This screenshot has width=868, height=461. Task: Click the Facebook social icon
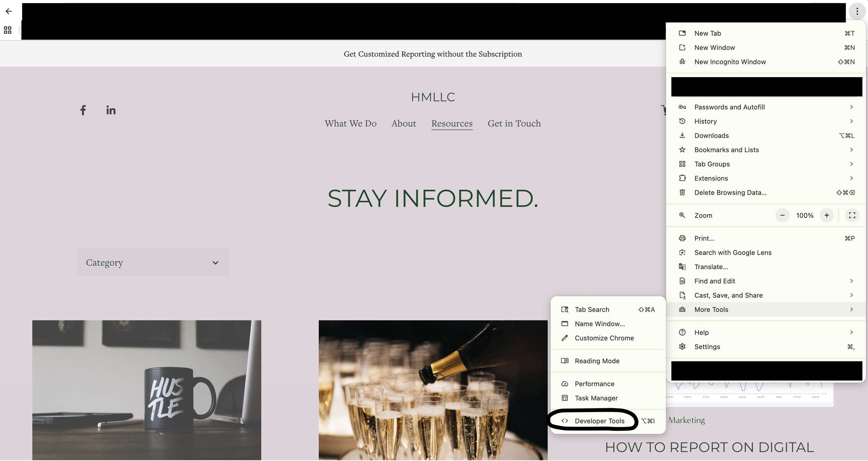83,110
